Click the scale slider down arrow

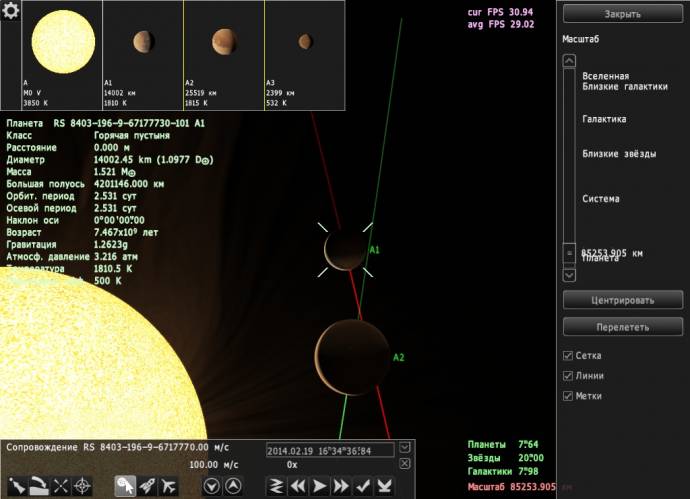569,275
